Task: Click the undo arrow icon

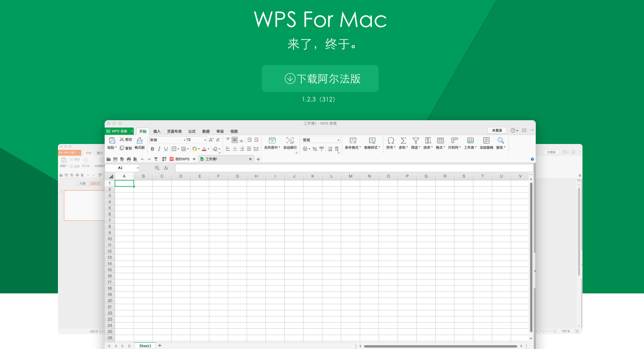Action: tap(142, 159)
